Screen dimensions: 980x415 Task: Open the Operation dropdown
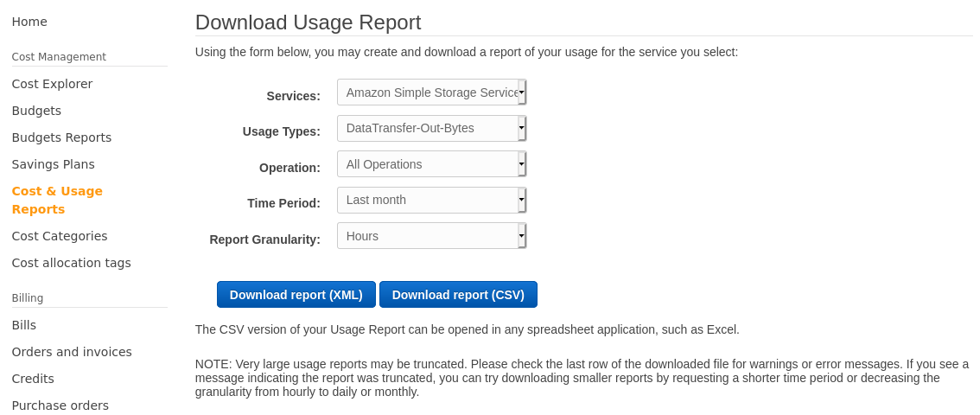point(431,164)
